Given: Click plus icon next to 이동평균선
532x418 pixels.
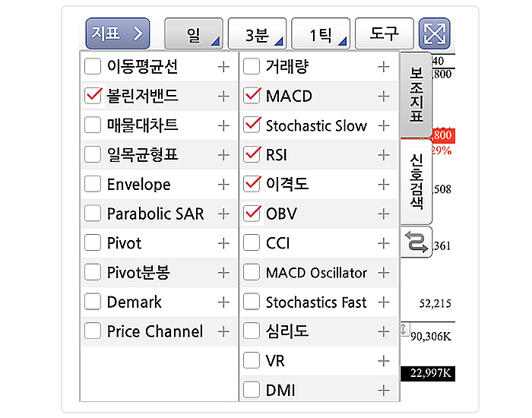Looking at the screenshot, I should pos(223,67).
